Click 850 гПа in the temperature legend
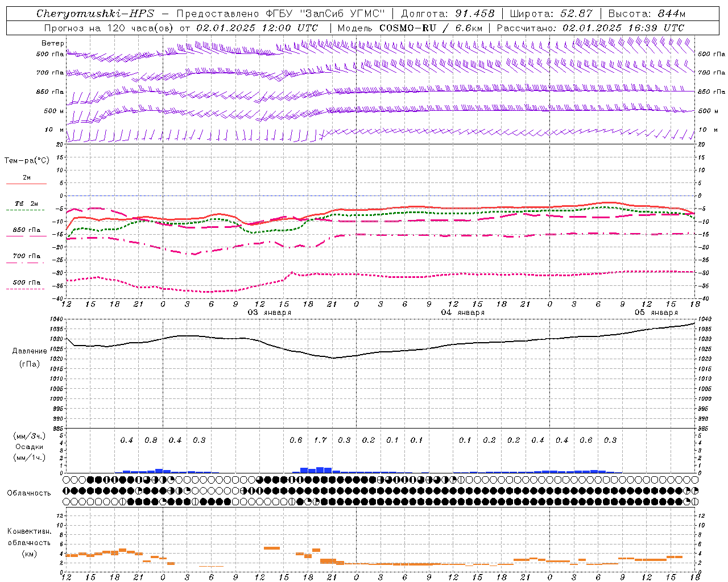Image resolution: width=728 pixels, height=582 pixels. tap(27, 230)
